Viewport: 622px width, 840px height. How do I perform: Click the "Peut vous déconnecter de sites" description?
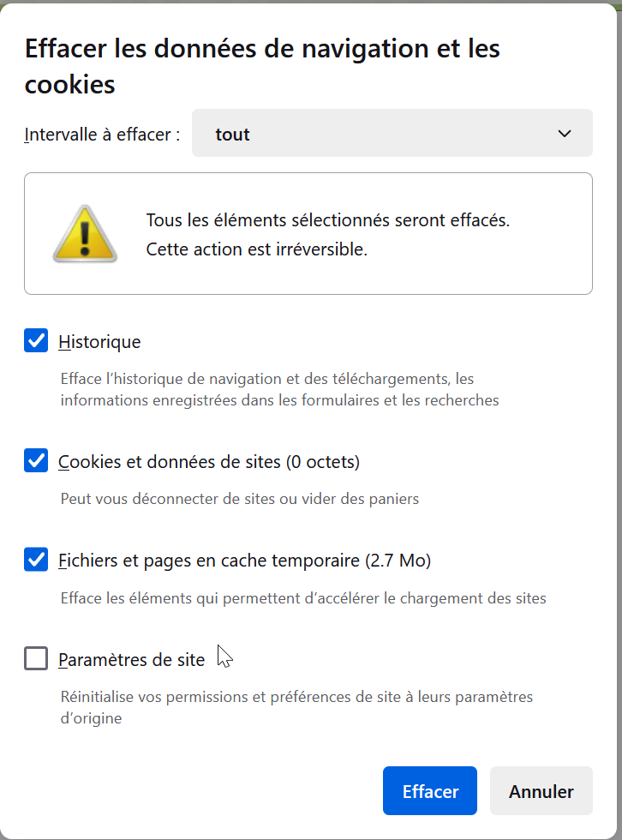tap(240, 499)
